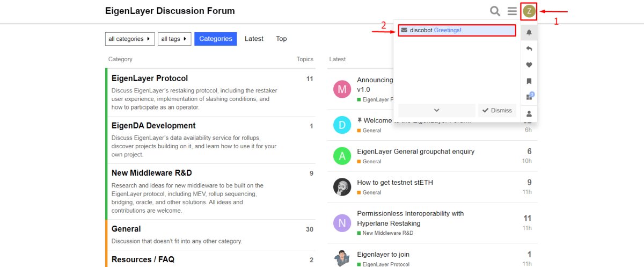Open the Resources / FAQ category
Viewport: 644px width, 267px height.
[x=143, y=259]
